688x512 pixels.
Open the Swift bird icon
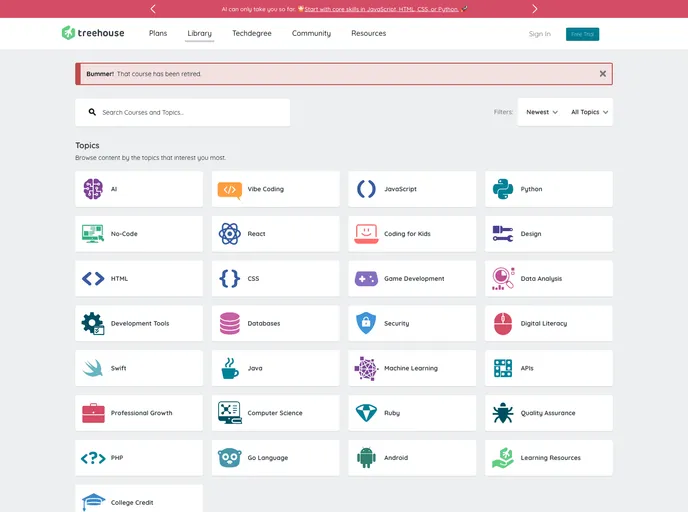(x=93, y=368)
